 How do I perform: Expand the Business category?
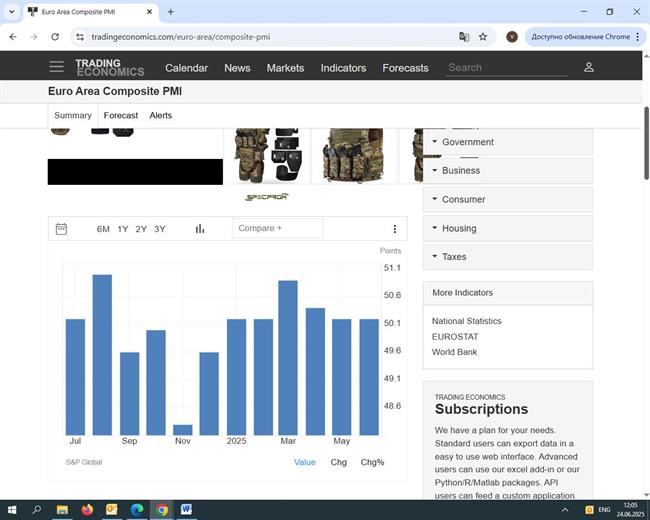tap(508, 170)
